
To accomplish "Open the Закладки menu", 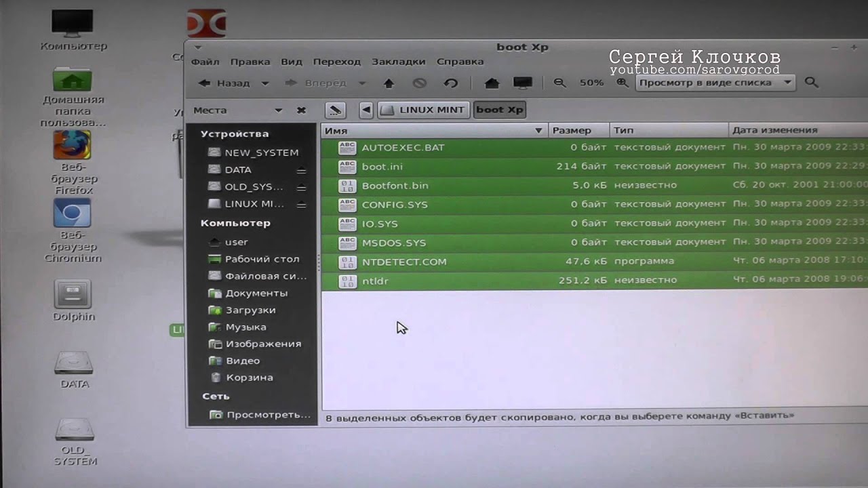I will (x=398, y=62).
